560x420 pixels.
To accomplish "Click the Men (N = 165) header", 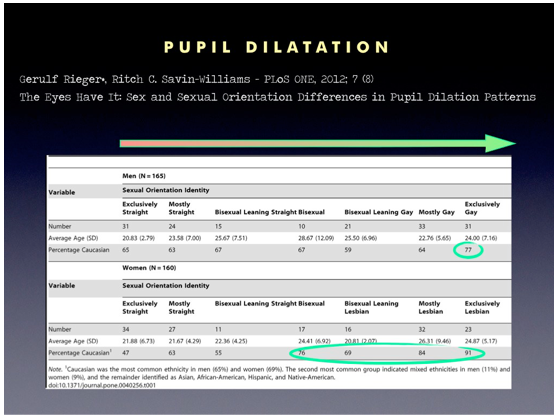I will pyautogui.click(x=144, y=176).
